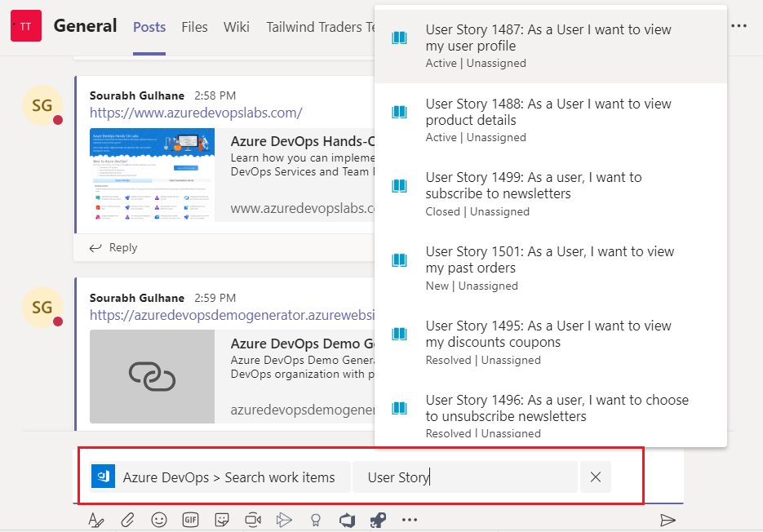The image size is (763, 532).
Task: Open more channel options ellipsis at top
Action: pyautogui.click(x=739, y=26)
